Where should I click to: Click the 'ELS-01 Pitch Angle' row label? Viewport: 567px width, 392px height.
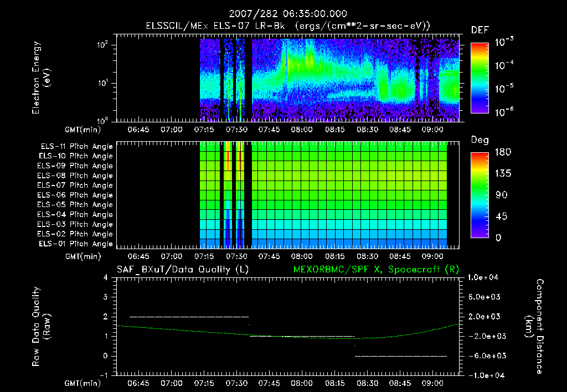click(76, 244)
